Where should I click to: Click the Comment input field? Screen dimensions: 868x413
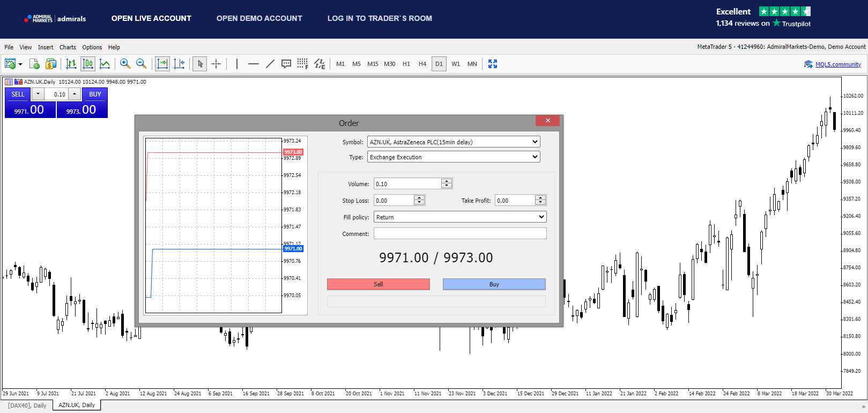[460, 233]
